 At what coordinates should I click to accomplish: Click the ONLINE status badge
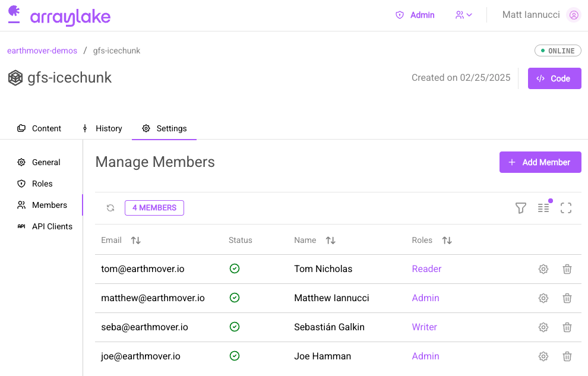pos(558,50)
